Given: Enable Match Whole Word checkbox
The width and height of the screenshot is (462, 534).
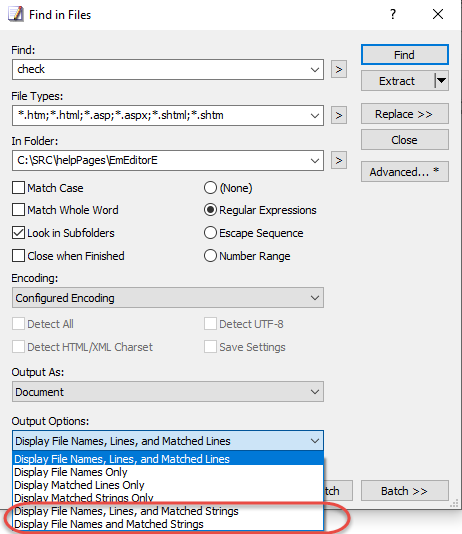Looking at the screenshot, I should click(x=18, y=210).
